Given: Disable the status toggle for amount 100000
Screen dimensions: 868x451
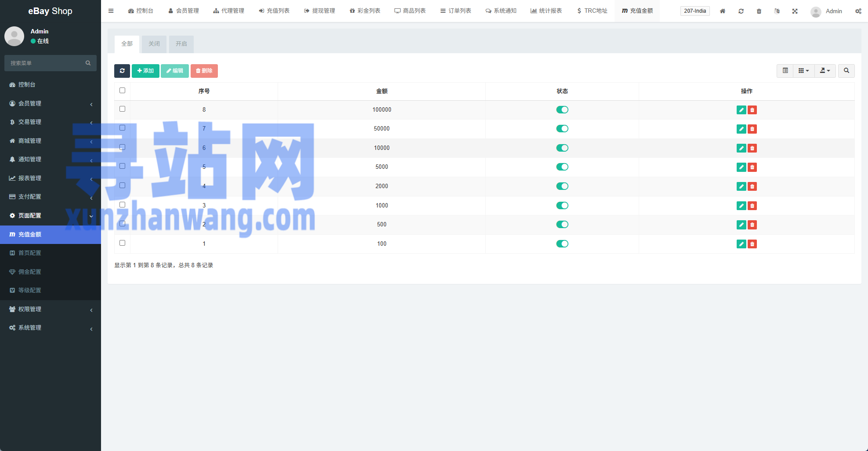Looking at the screenshot, I should [x=562, y=110].
